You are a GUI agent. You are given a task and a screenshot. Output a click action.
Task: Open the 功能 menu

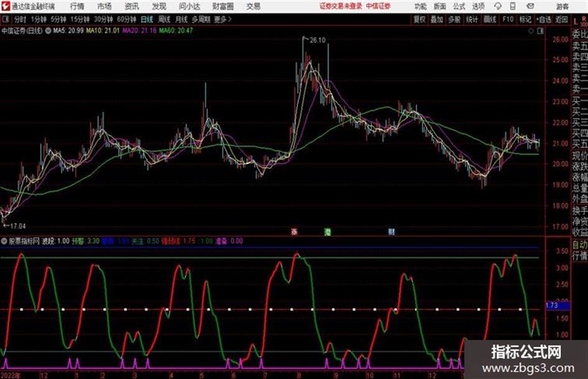(x=421, y=6)
